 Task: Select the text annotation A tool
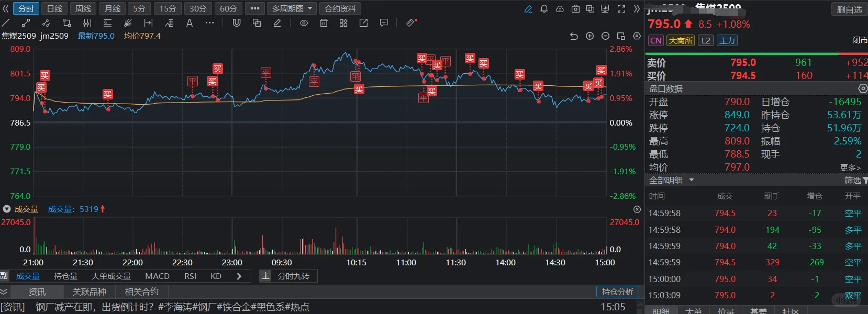190,23
